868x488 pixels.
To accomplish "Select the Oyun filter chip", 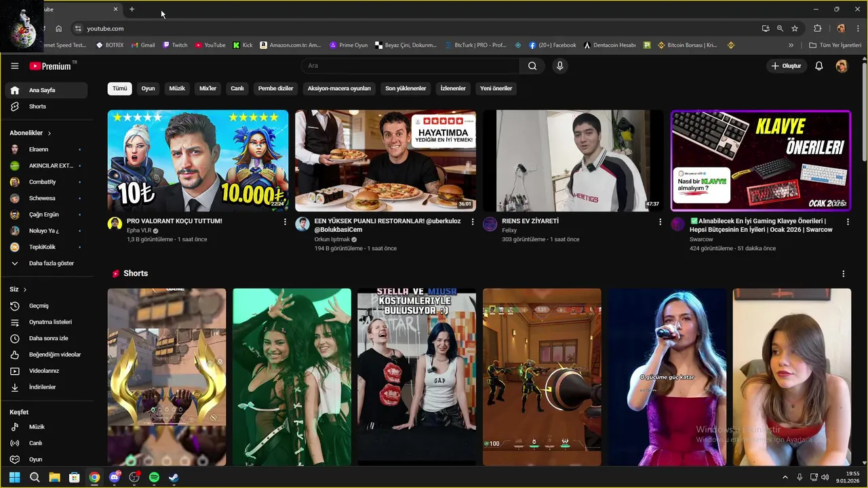I will coord(148,89).
